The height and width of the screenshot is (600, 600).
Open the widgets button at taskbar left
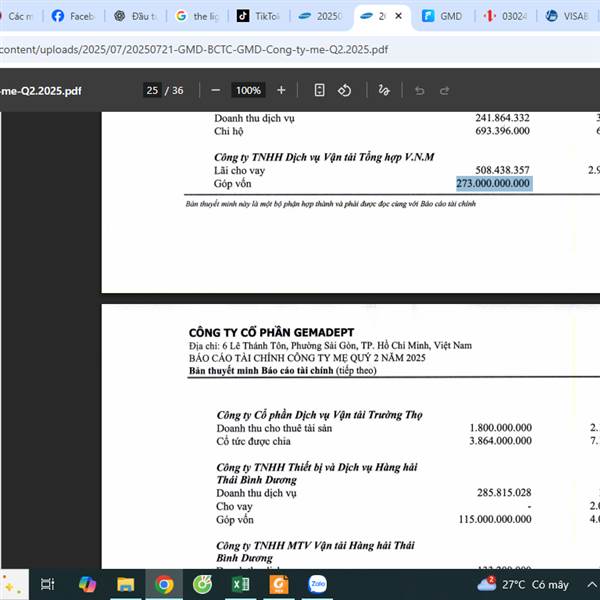[14, 584]
